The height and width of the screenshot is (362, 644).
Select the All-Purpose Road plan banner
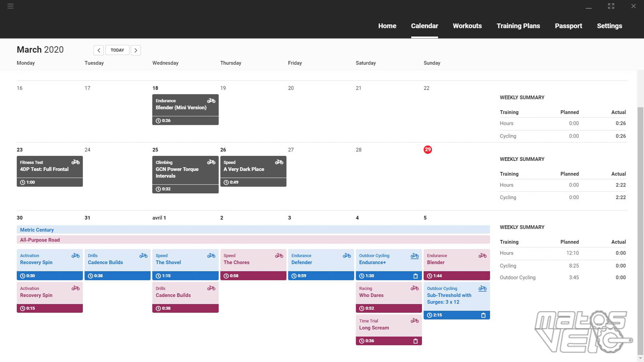tap(40, 240)
